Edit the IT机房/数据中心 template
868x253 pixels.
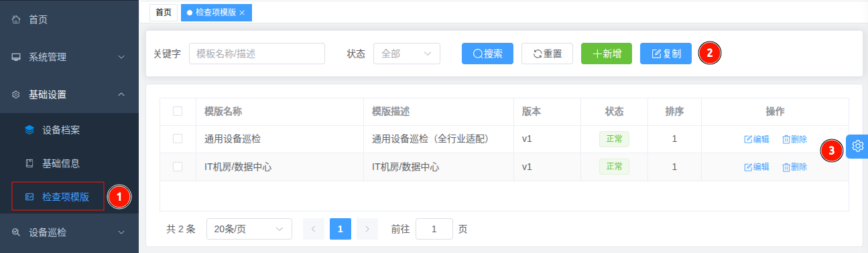tap(757, 167)
